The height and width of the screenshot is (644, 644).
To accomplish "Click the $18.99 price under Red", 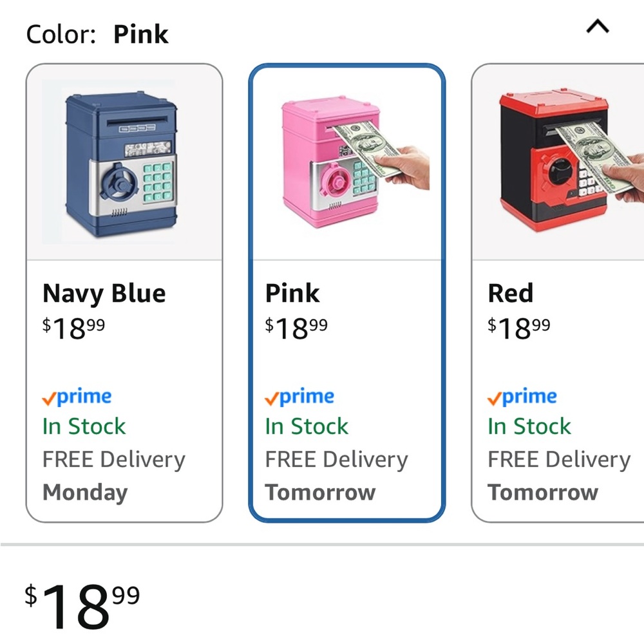I will point(519,328).
